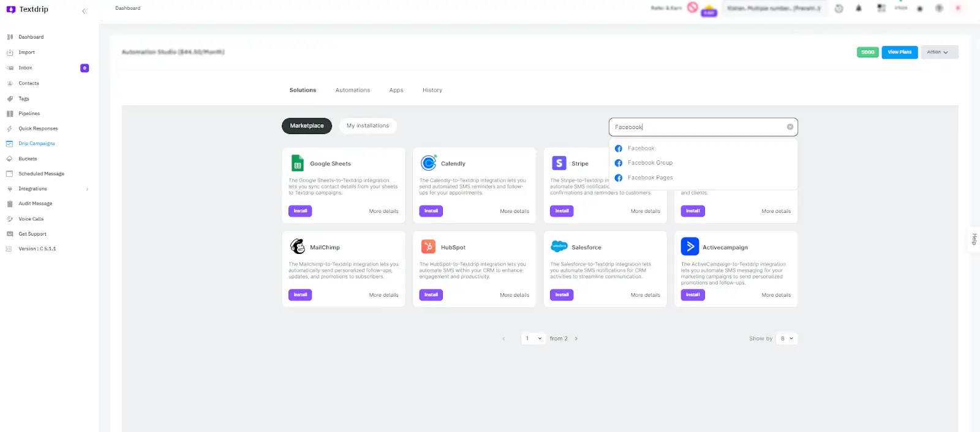This screenshot has width=980, height=432.
Task: Open the History tab
Action: pos(432,91)
